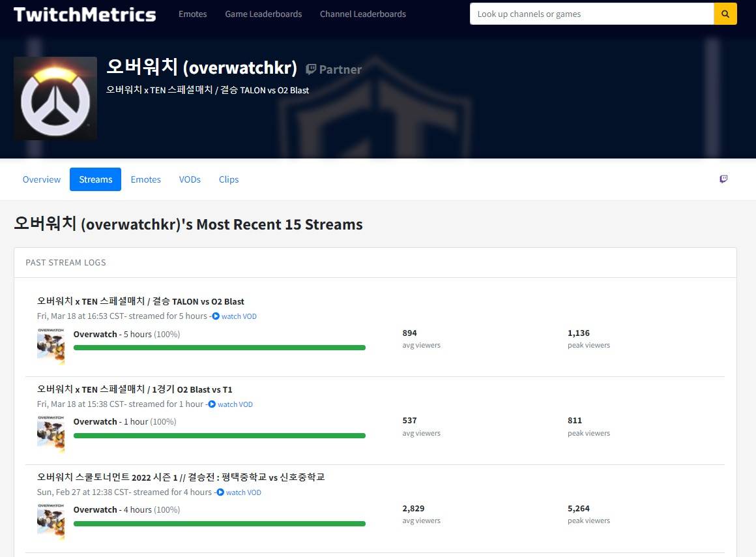Watch VOD for the Mar 18 15:38 stream
Screen dimensions: 756x557
tap(231, 404)
